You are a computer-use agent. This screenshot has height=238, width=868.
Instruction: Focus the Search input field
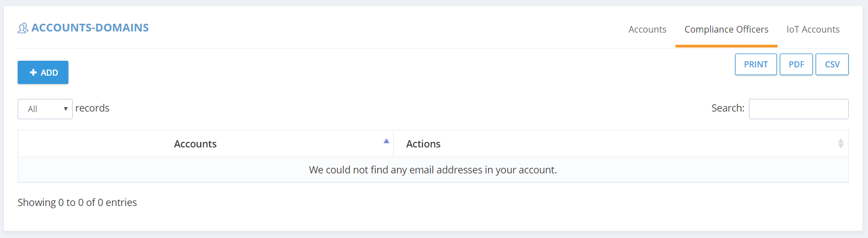799,109
